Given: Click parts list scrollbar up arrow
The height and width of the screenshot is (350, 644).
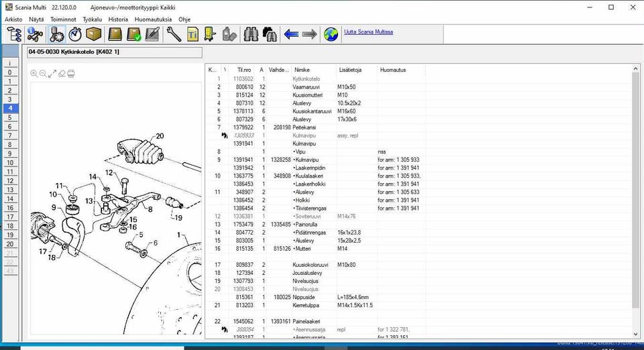Looking at the screenshot, I should pos(636,69).
